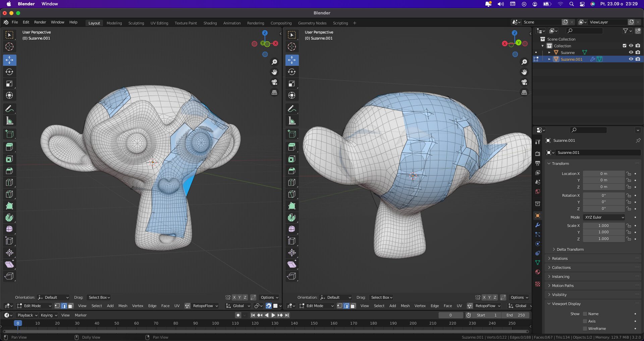Screen dimensions: 644x341
Task: Open the Modifier properties tab
Action: tap(538, 225)
